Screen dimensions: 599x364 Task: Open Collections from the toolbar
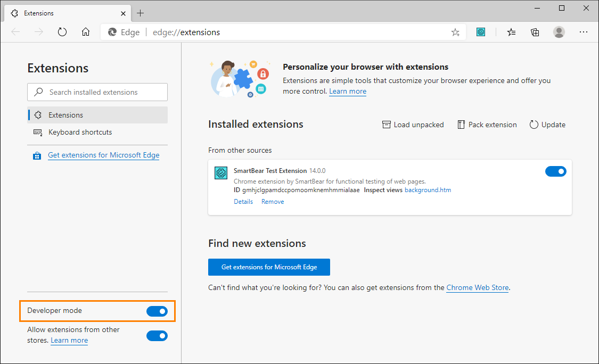pyautogui.click(x=535, y=32)
